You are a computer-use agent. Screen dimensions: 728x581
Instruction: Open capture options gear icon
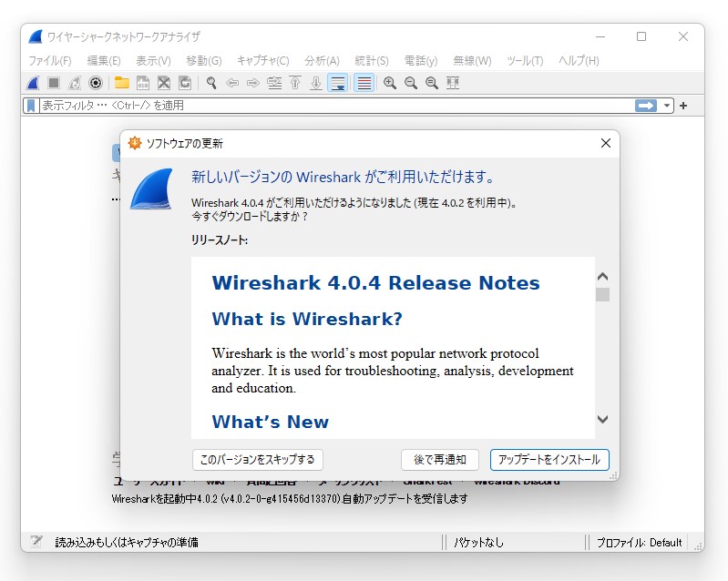pyautogui.click(x=96, y=83)
